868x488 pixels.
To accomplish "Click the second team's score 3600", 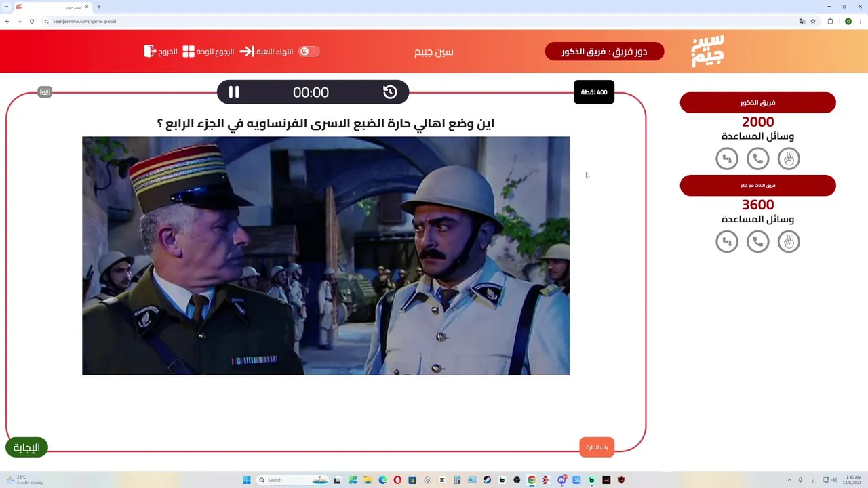I will click(x=757, y=205).
